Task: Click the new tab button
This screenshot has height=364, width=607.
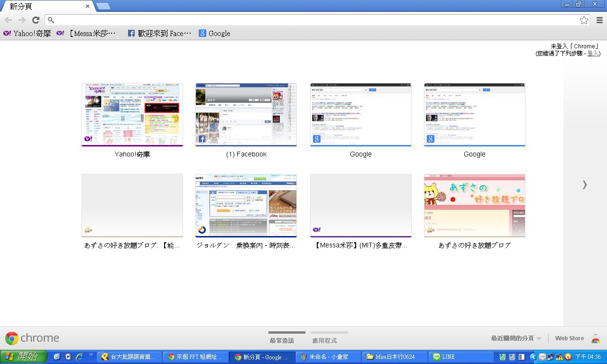Action: 103,6
